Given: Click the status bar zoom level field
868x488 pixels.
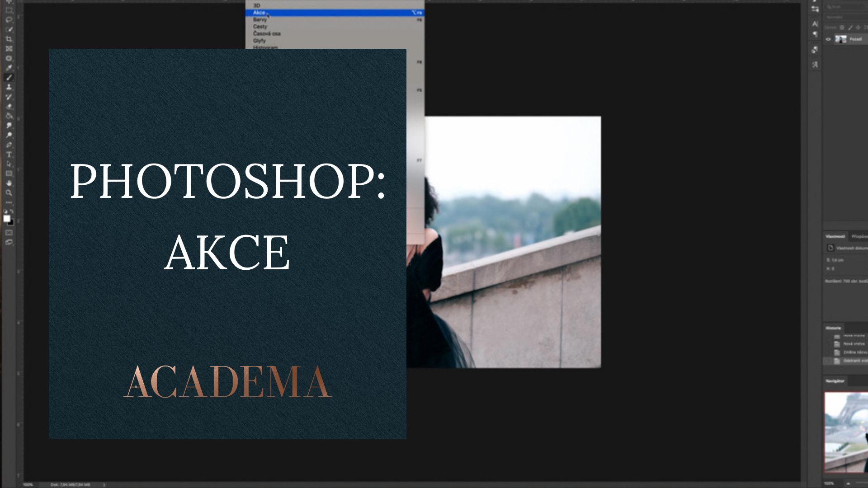Looking at the screenshot, I should pyautogui.click(x=28, y=485).
